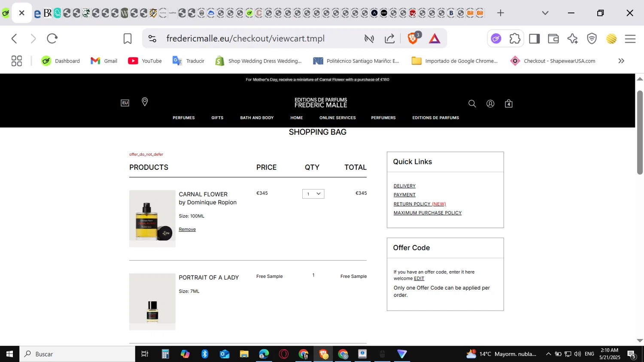Open the shopping bag icon showing 4
This screenshot has height=362, width=644.
[509, 104]
